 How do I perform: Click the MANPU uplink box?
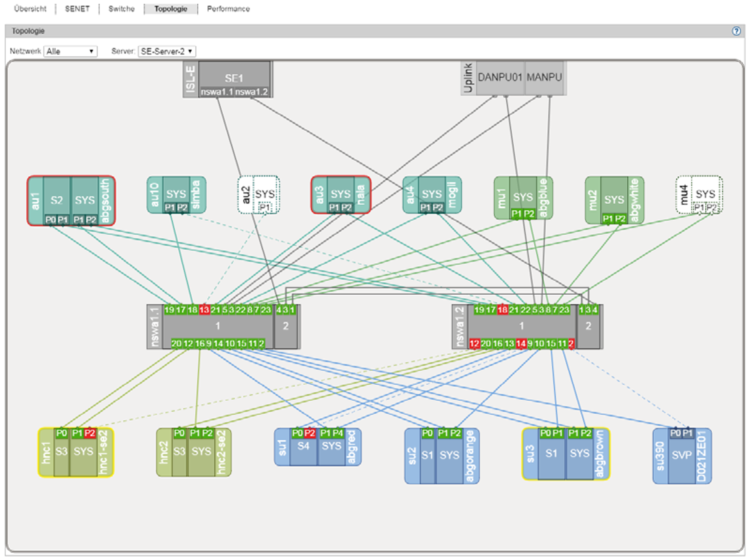tap(544, 77)
